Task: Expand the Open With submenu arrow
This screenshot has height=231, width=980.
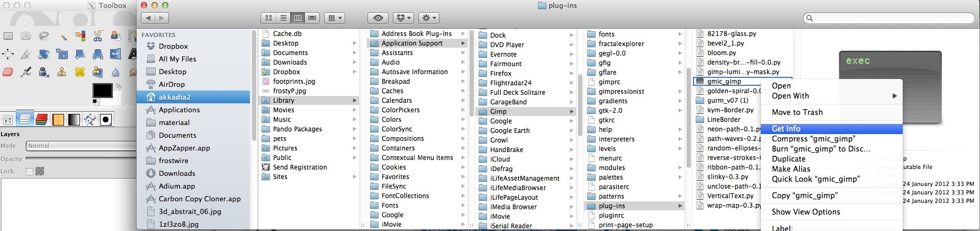Action: coord(894,96)
